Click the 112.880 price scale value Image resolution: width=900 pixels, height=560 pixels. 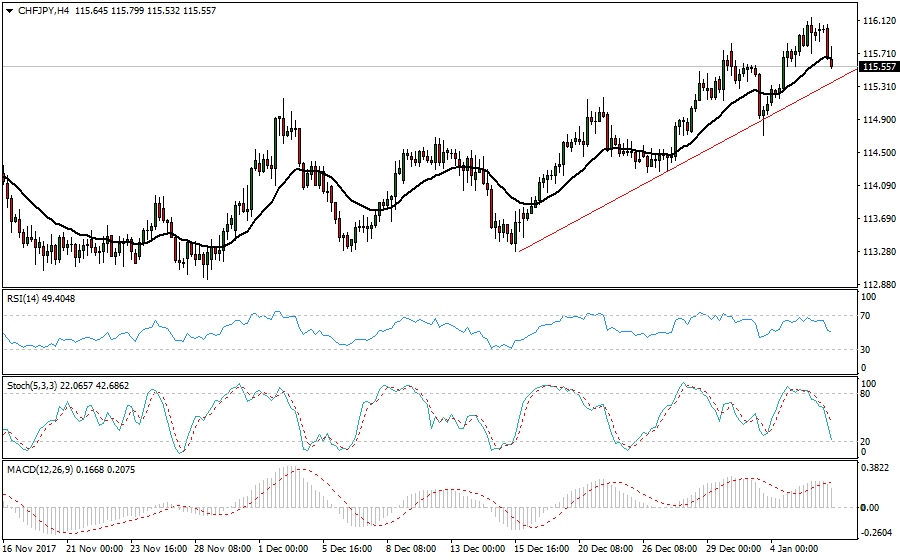coord(879,284)
